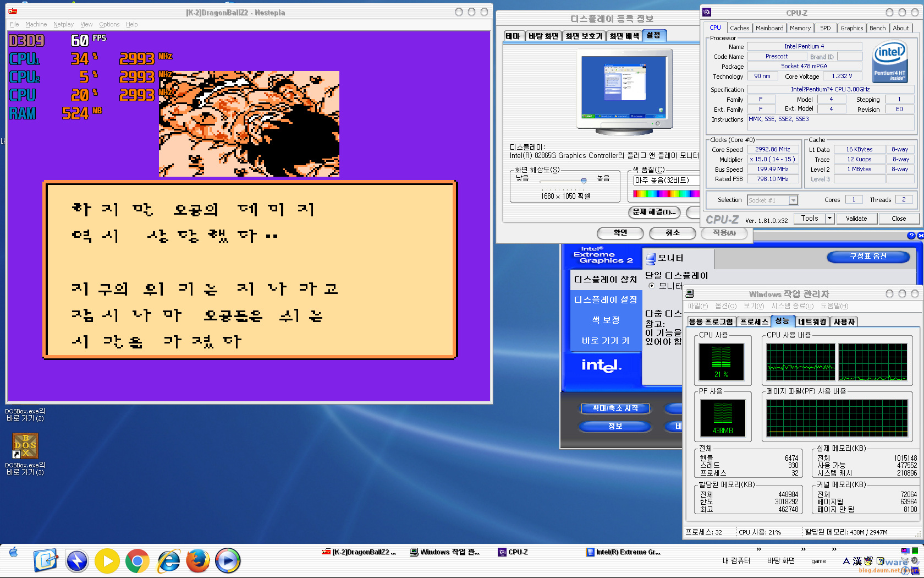Open Nestopia Help menu
The width and height of the screenshot is (924, 578).
click(x=131, y=24)
